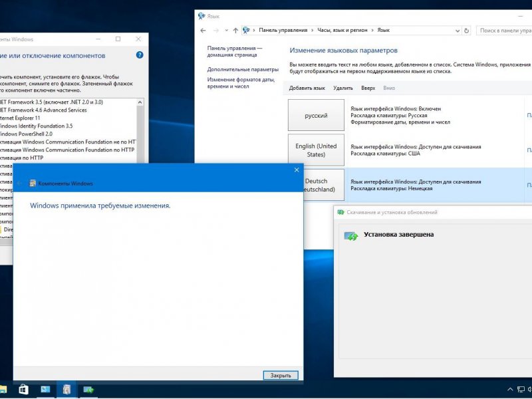The image size is (532, 399).
Task: Click search box in control panel
Action: click(504, 31)
